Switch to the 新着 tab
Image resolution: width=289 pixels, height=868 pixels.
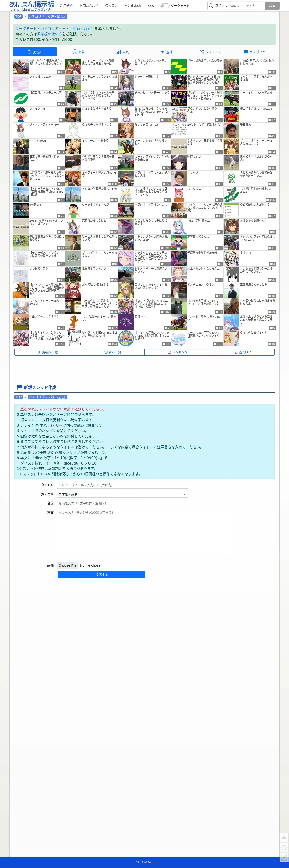(79, 52)
